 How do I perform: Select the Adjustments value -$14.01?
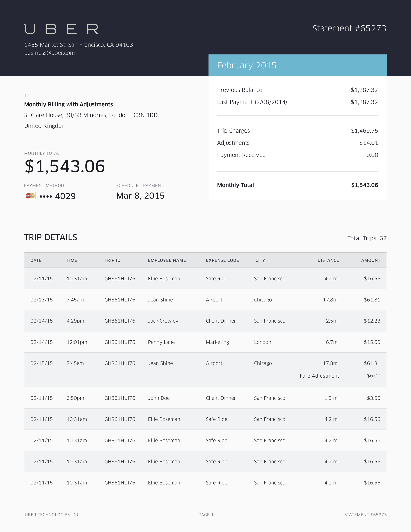(x=367, y=143)
